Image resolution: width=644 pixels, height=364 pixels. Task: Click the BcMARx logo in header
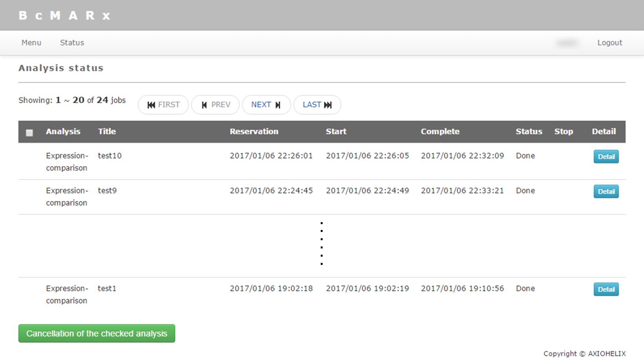(x=64, y=16)
